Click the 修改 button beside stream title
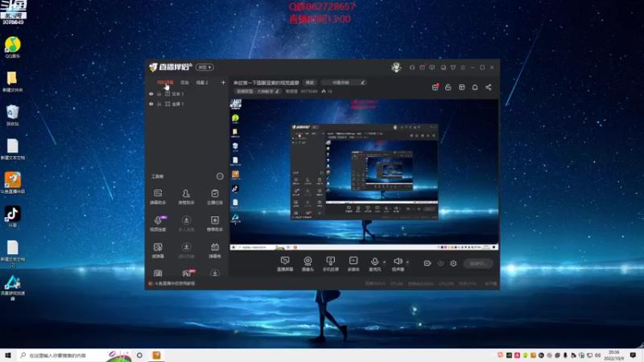Screen dimensions: 644x362 tap(310, 83)
